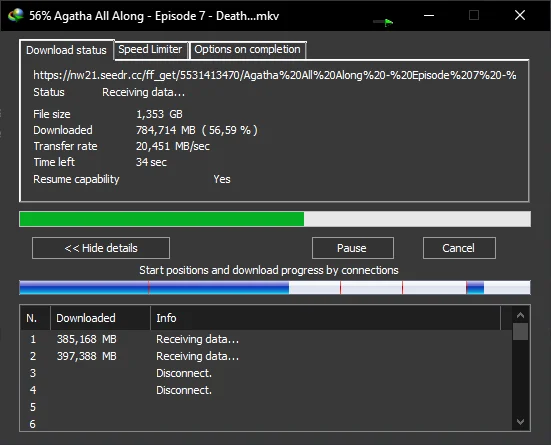Click the Downloaded column header

tap(101, 318)
